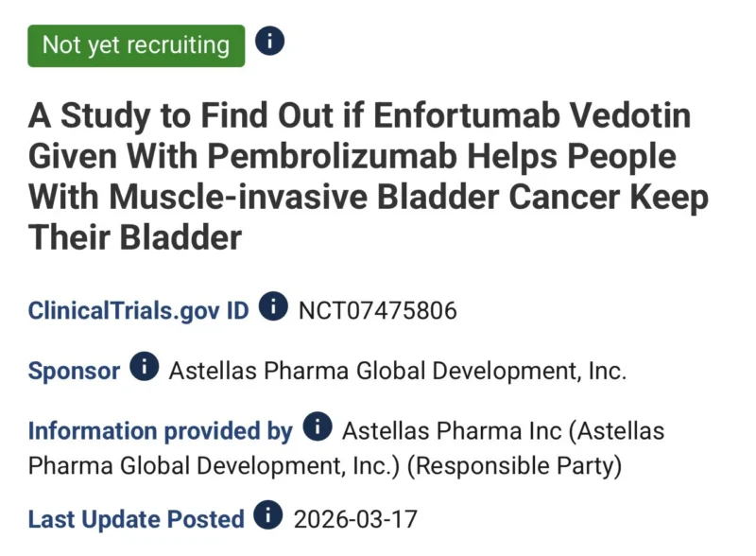This screenshot has height=556, width=756.
Task: Click the 2026-03-17 update date
Action: tap(355, 519)
